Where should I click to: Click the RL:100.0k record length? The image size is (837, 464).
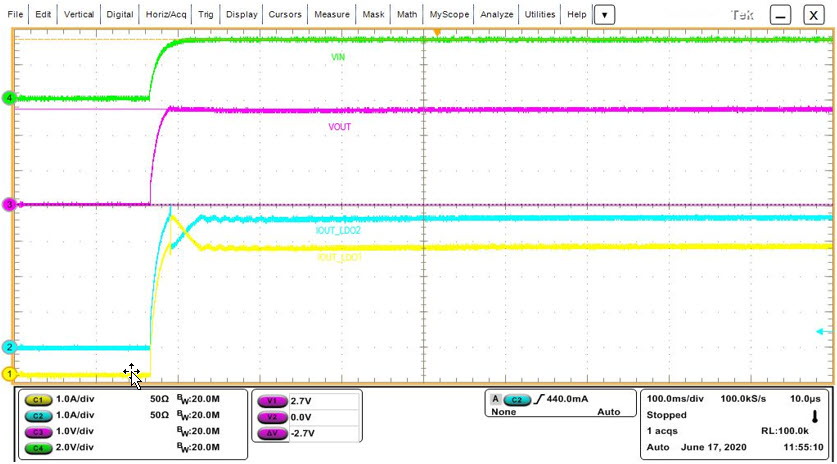785,431
